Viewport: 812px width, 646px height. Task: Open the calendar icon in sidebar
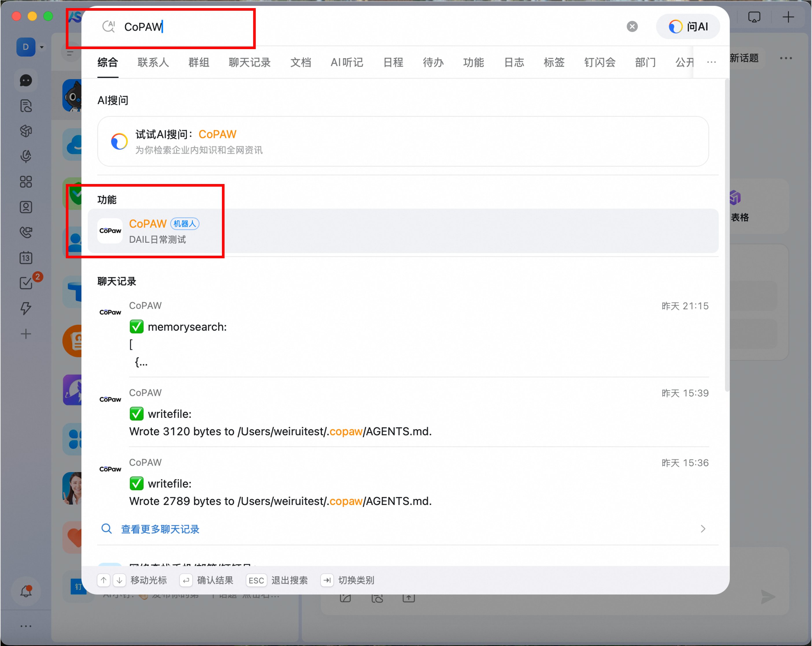(26, 258)
